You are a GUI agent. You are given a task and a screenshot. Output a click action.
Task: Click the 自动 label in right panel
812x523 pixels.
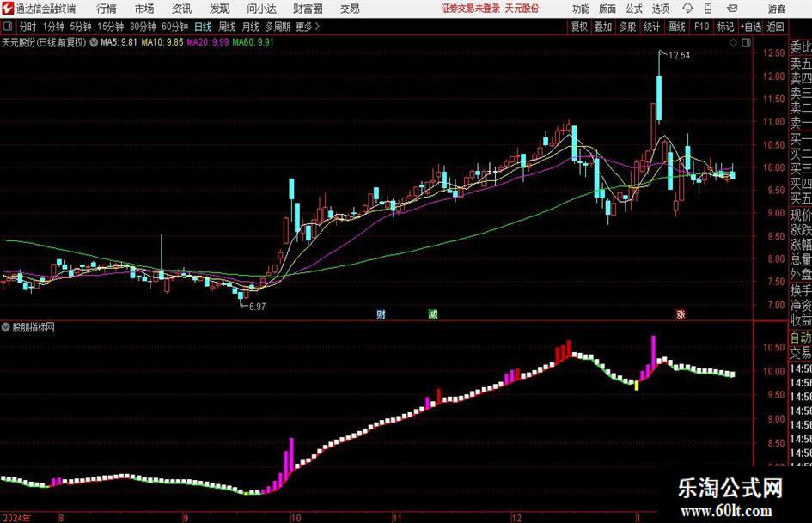[x=801, y=338]
